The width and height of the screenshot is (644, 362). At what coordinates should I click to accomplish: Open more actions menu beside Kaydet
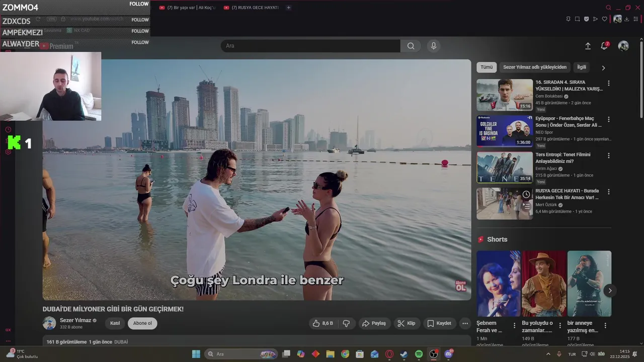point(465,323)
